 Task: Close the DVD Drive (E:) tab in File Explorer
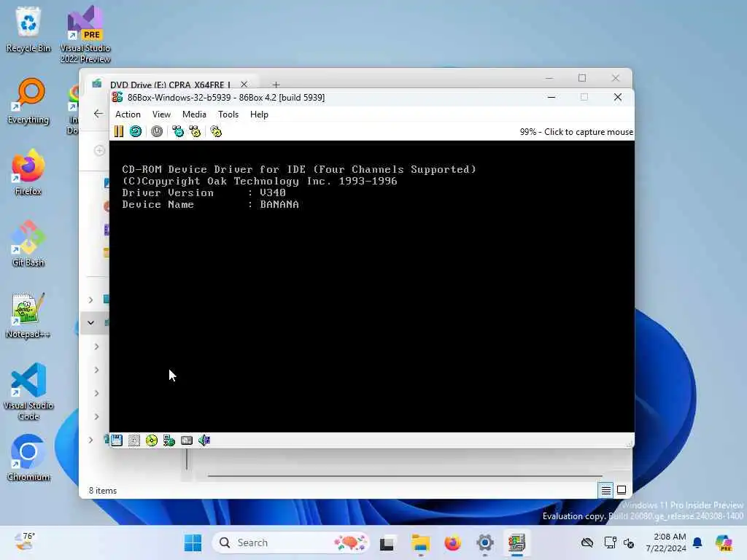[244, 85]
